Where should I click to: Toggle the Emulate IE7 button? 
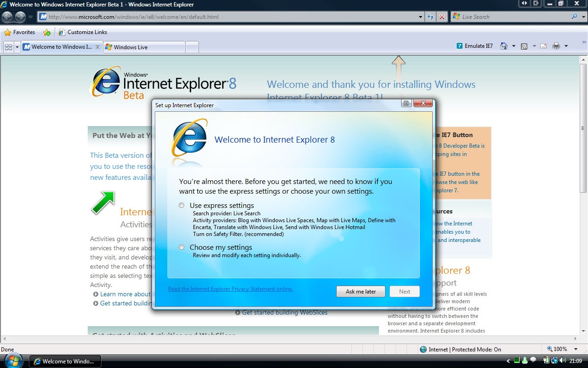tap(475, 46)
